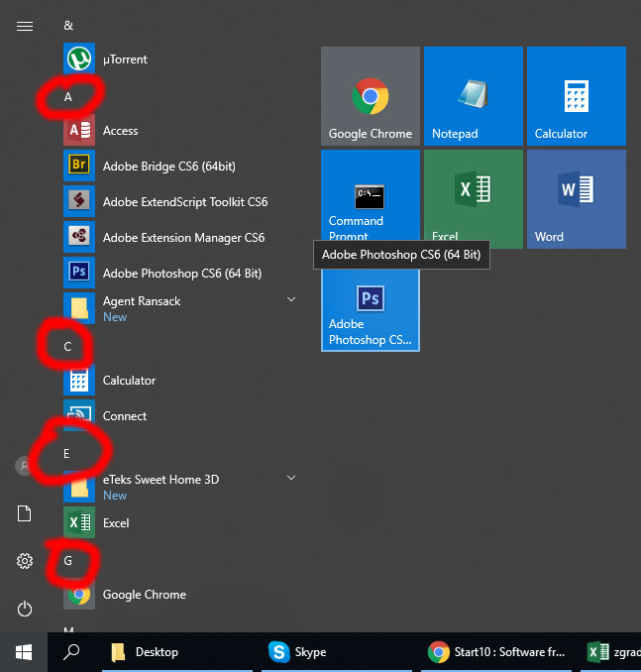
Task: Open taskbar search magnifier
Action: point(71,652)
